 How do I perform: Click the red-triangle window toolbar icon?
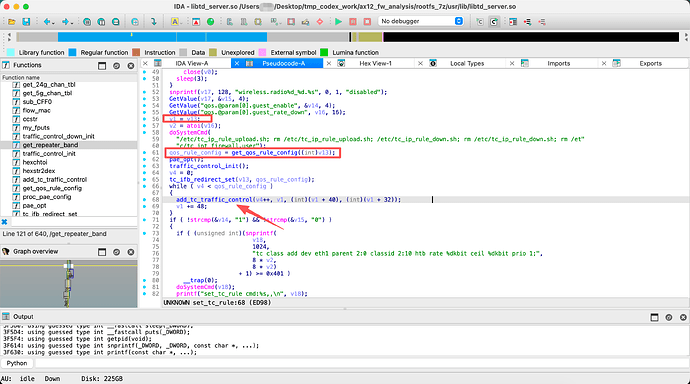point(196,22)
